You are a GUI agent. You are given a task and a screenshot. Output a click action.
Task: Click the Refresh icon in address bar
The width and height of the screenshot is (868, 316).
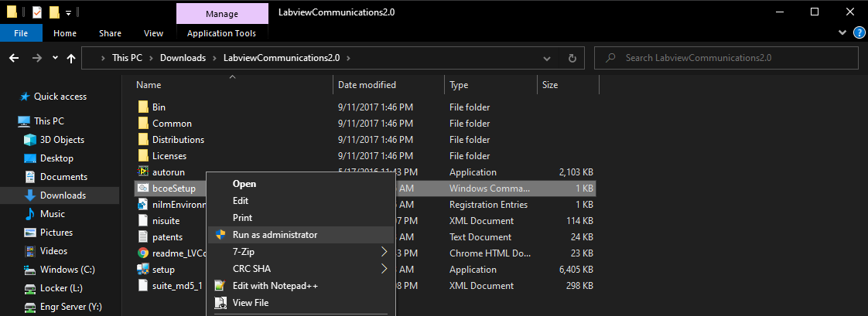572,58
